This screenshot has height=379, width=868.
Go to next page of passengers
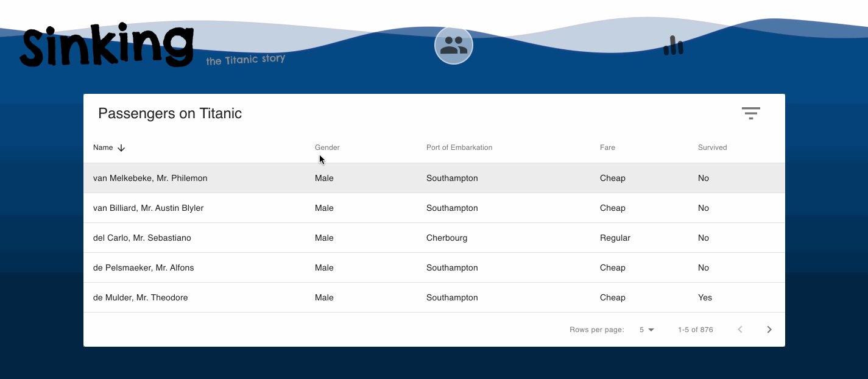click(x=769, y=330)
